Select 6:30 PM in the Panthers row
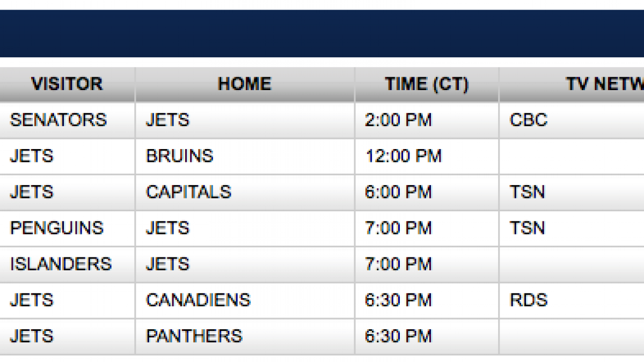The width and height of the screenshot is (644, 362). pyautogui.click(x=398, y=336)
